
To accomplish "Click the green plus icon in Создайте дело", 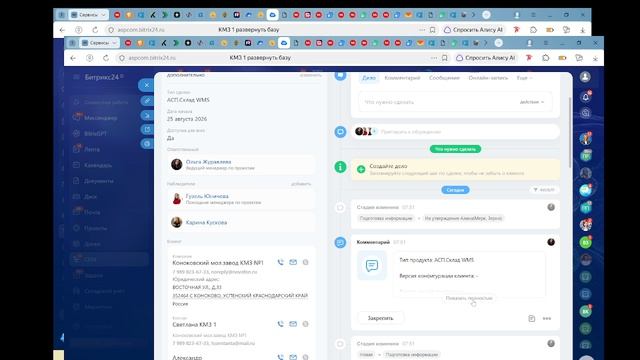I will coord(361,169).
